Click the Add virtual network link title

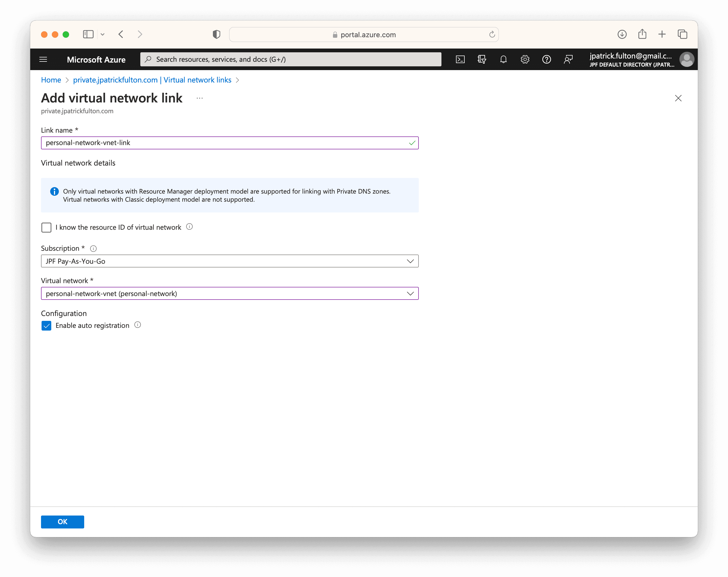112,98
